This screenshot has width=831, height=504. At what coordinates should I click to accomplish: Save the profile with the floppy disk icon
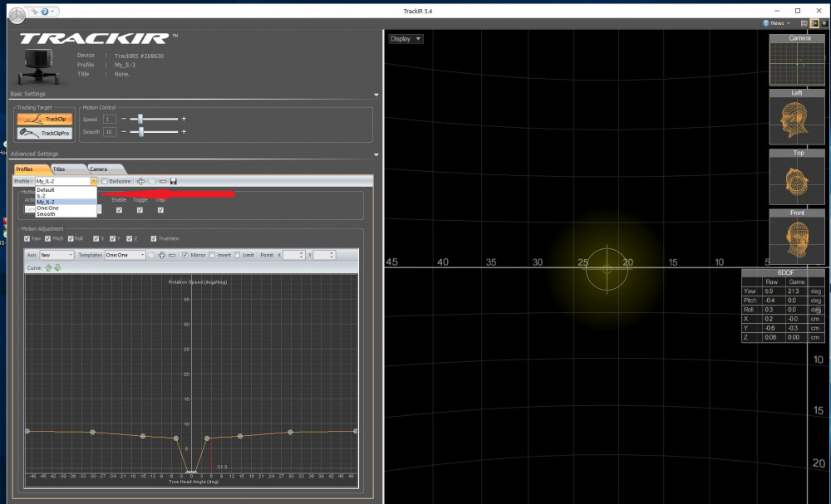coord(173,181)
